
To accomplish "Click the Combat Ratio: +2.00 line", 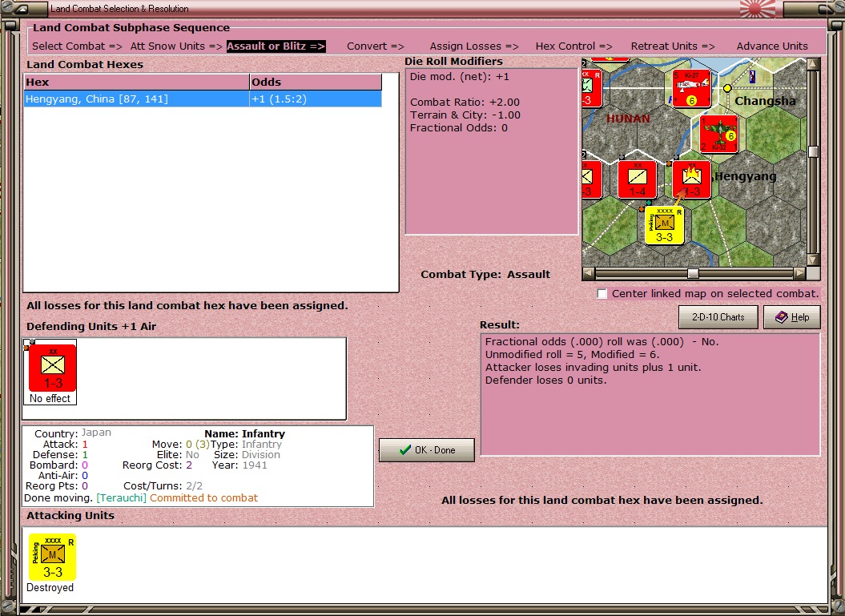I will 465,103.
